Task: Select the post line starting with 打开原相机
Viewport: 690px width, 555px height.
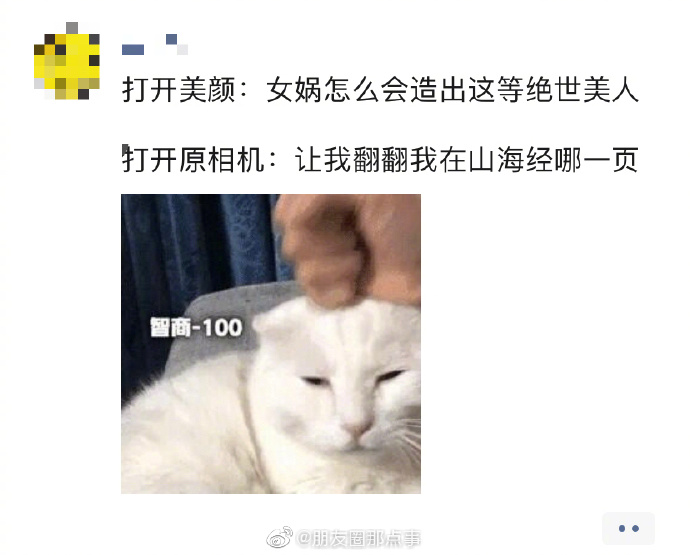Action: click(380, 159)
